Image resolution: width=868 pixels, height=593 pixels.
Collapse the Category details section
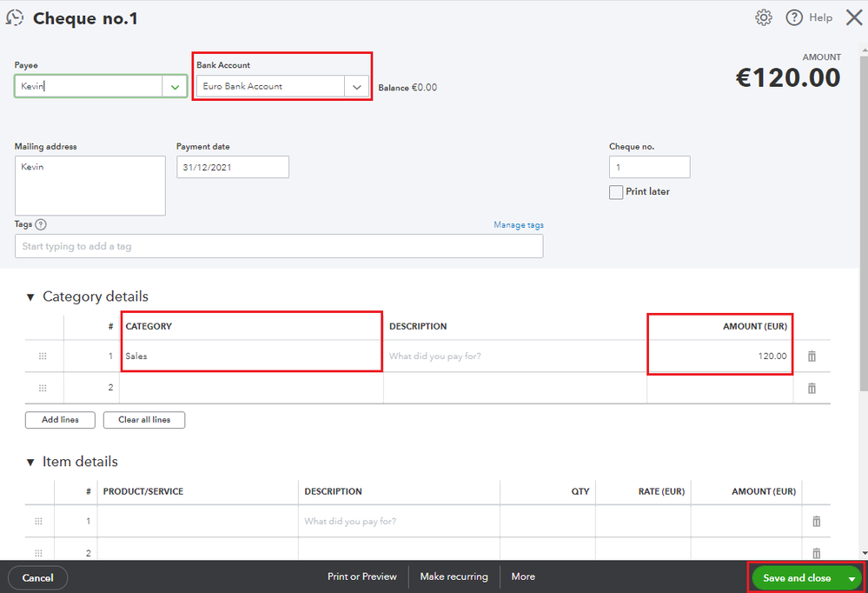(x=30, y=297)
